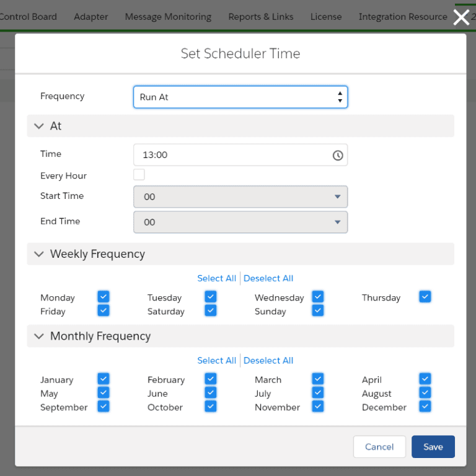
Task: Click the clock icon in Time field
Action: coord(337,156)
